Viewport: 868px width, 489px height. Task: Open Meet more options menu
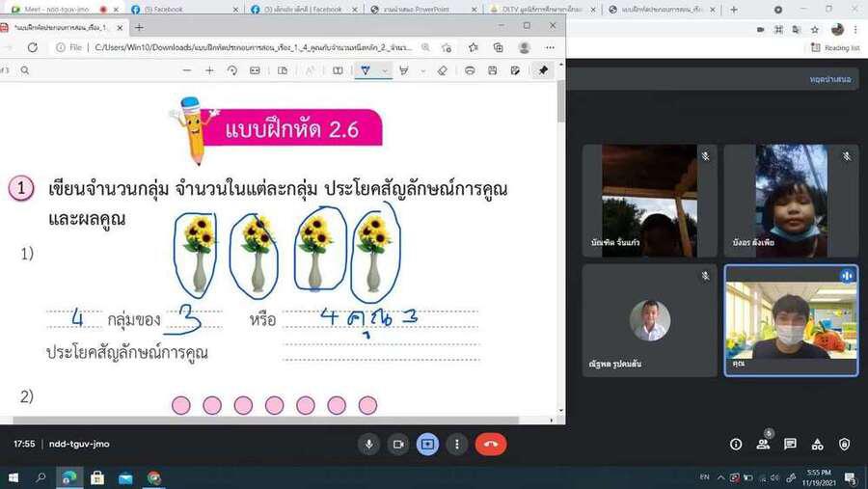457,444
